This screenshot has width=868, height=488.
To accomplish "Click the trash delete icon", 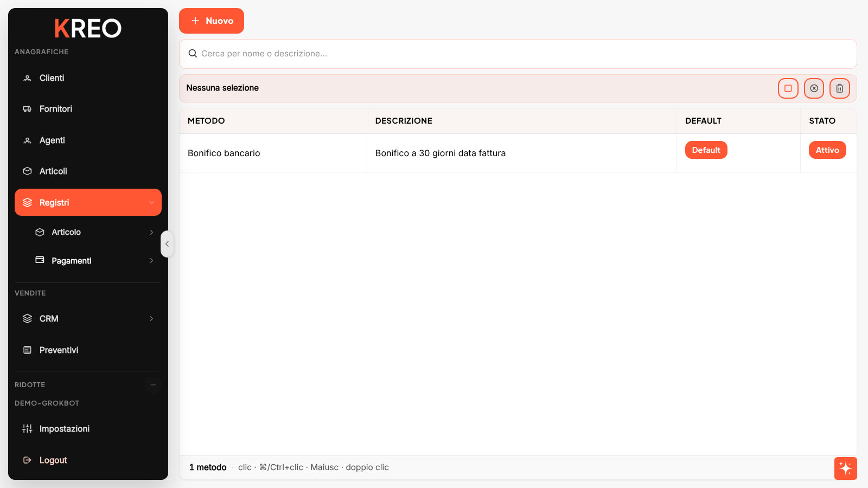I will (x=840, y=88).
